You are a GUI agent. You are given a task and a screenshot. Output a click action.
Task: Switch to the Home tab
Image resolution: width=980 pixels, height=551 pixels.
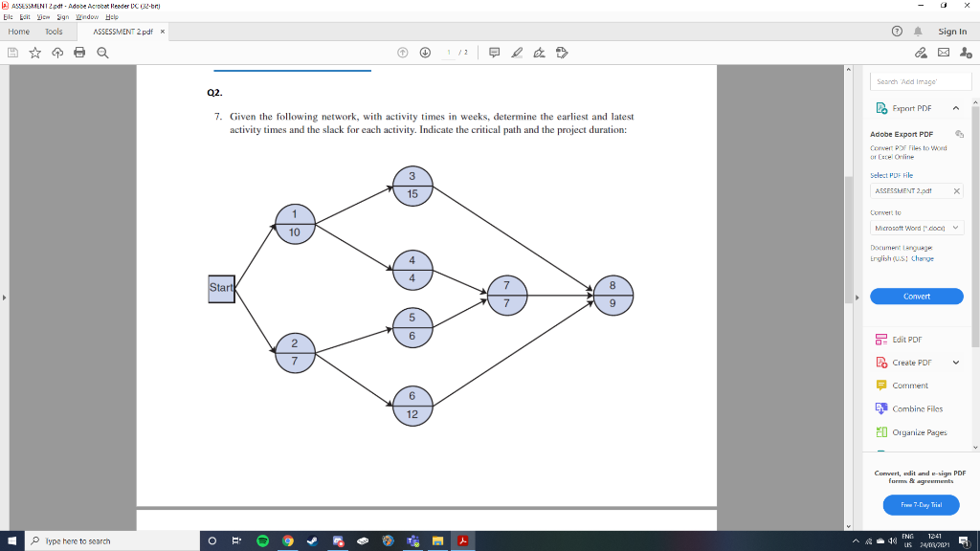point(18,31)
